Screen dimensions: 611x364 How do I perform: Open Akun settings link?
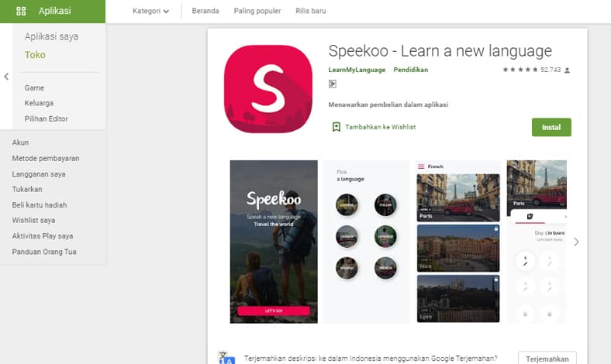click(20, 143)
